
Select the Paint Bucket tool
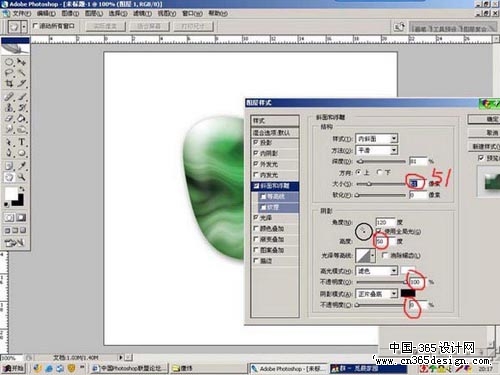[x=22, y=119]
